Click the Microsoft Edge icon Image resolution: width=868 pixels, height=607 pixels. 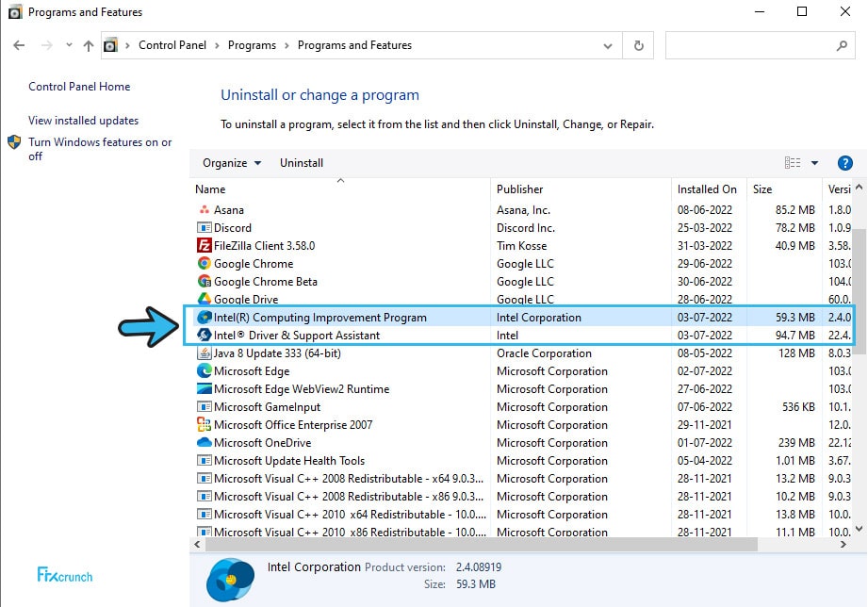tap(205, 370)
